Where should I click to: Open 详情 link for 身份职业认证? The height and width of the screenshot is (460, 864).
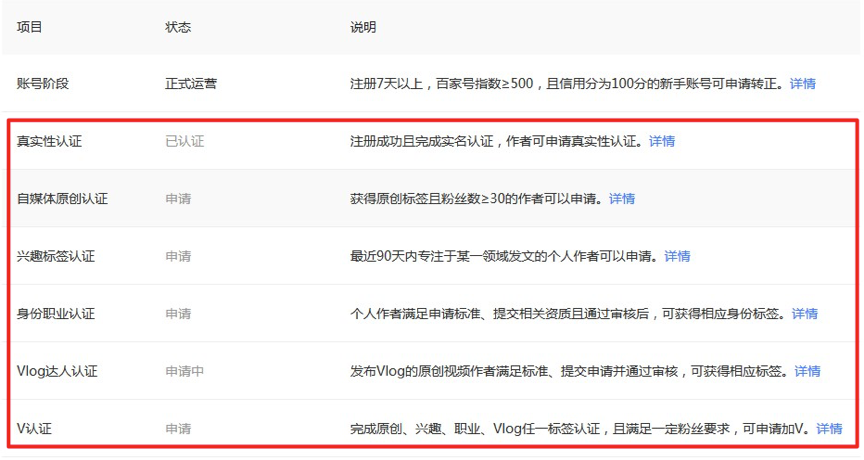(804, 314)
